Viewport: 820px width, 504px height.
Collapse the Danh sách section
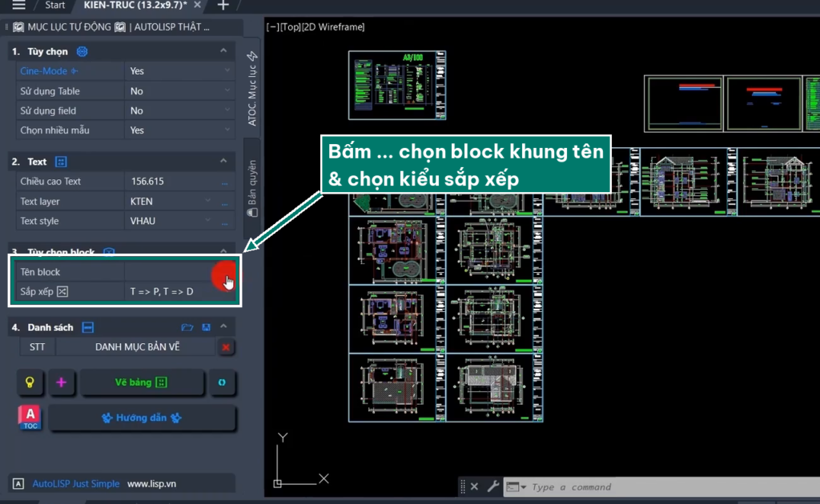(x=224, y=326)
